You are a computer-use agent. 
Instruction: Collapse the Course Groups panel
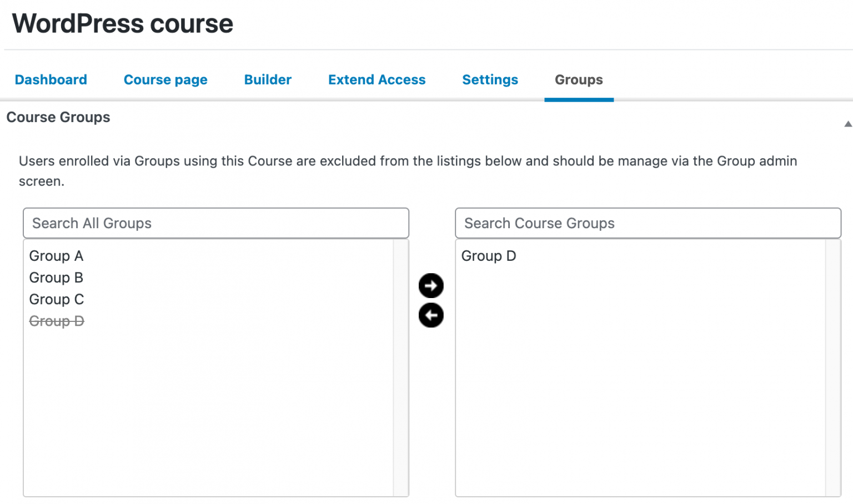click(847, 123)
